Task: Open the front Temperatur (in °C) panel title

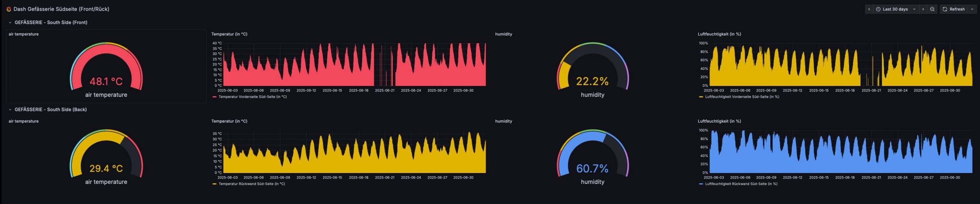Action: [229, 34]
